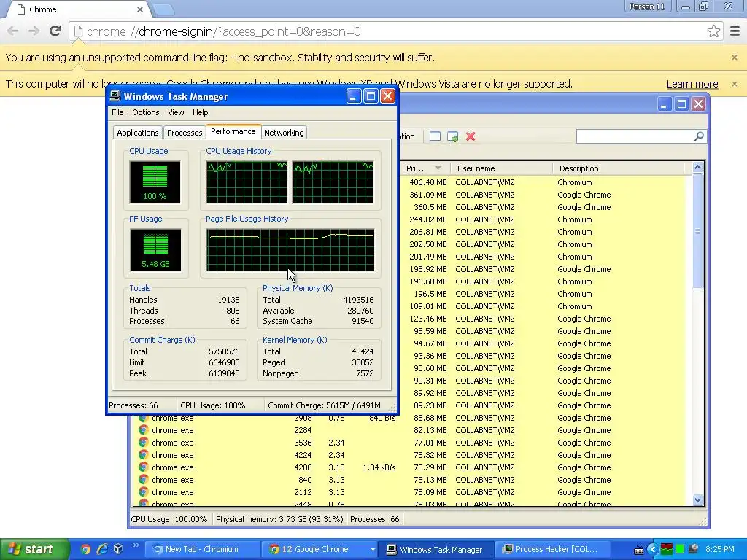The image size is (747, 560).
Task: Click the Person 11 profile button
Action: (x=647, y=7)
